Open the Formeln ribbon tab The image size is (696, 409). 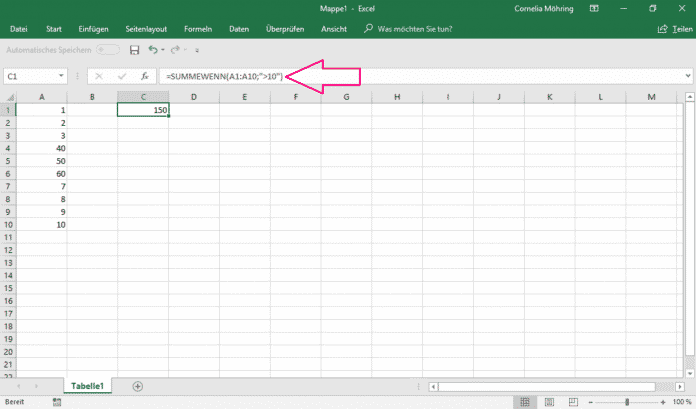tap(198, 29)
